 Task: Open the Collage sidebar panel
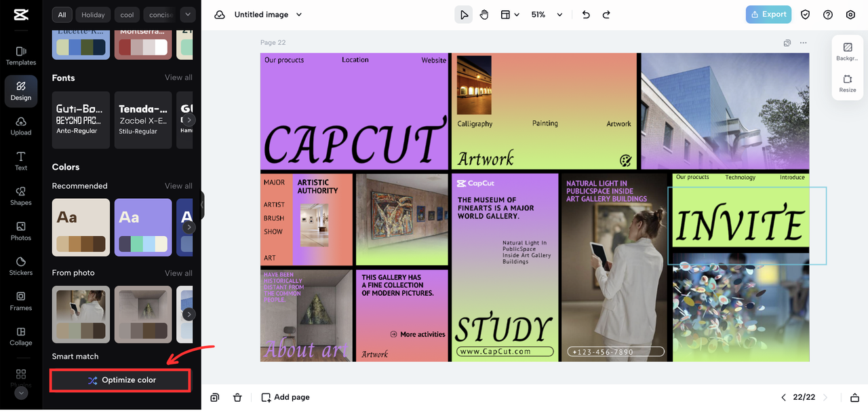[21, 337]
